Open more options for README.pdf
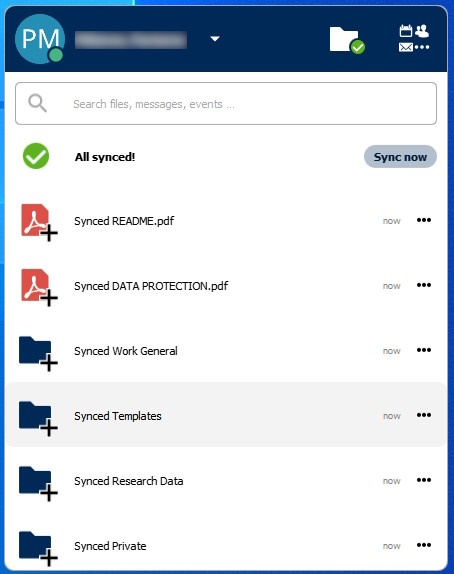 (424, 220)
